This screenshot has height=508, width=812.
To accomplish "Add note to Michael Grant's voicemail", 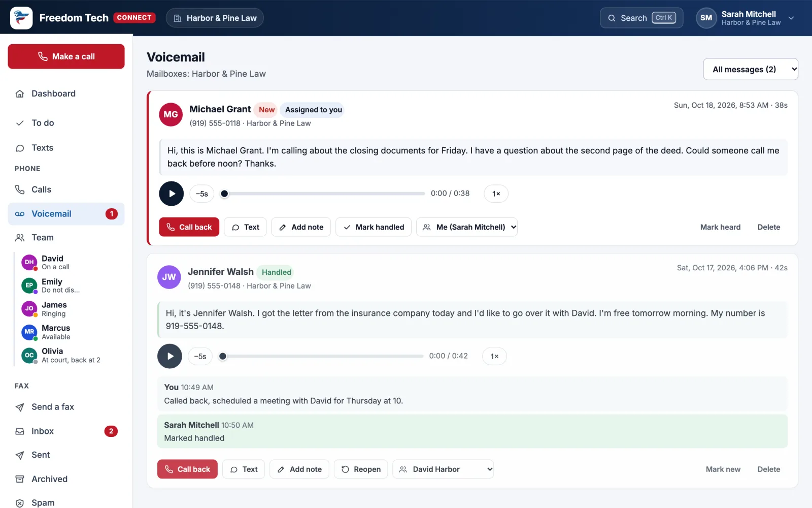I will pos(301,227).
